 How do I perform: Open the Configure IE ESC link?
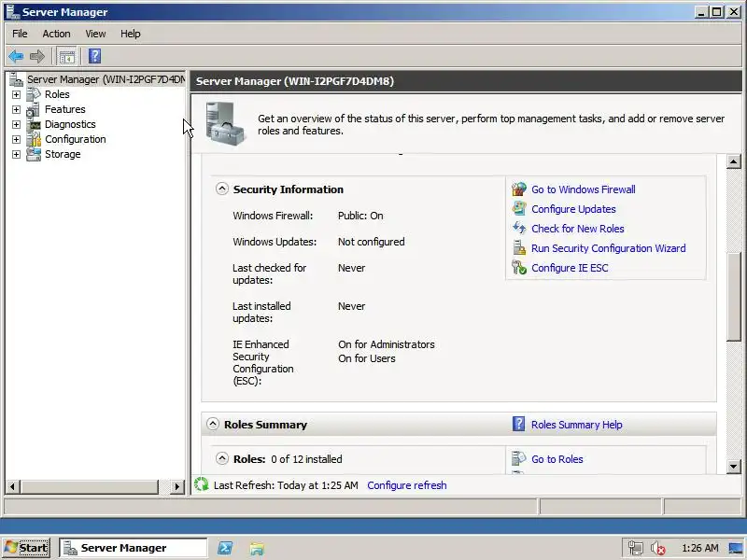click(x=570, y=268)
